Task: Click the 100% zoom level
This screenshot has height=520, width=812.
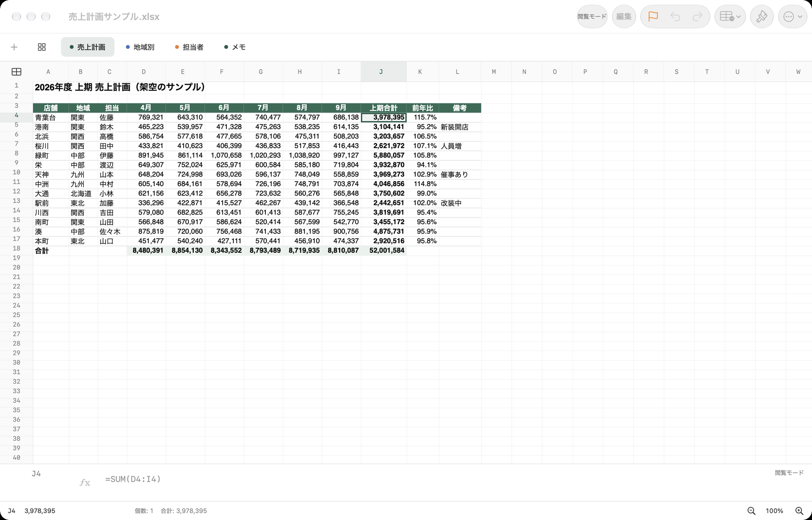Action: [x=774, y=511]
